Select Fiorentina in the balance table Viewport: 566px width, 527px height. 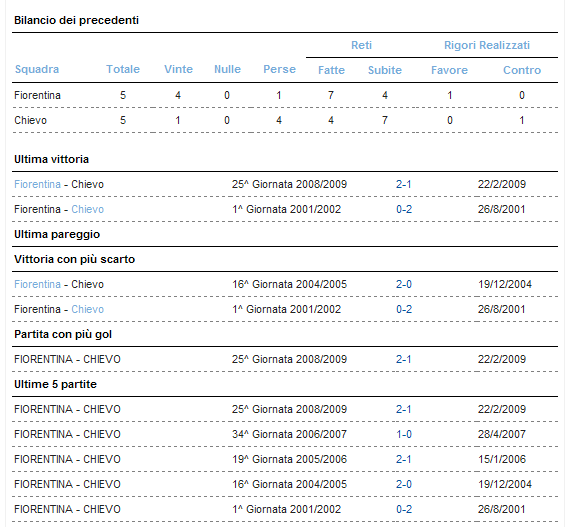click(37, 95)
